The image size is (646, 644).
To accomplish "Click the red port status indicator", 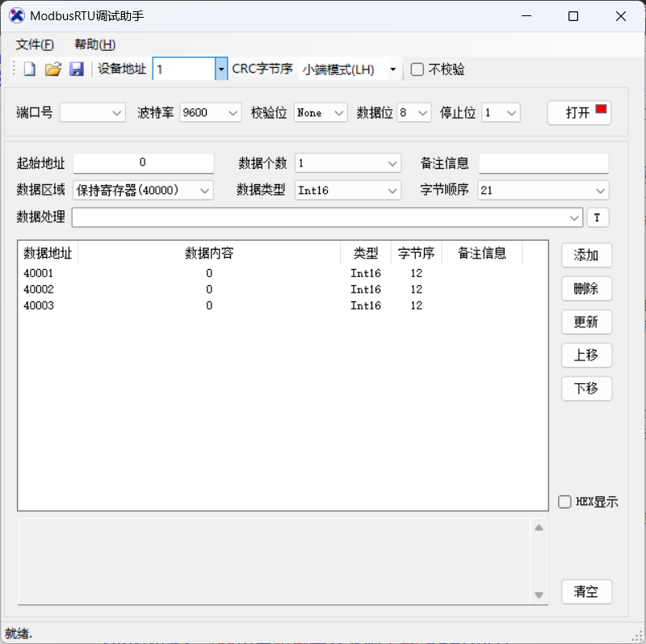I will [601, 109].
